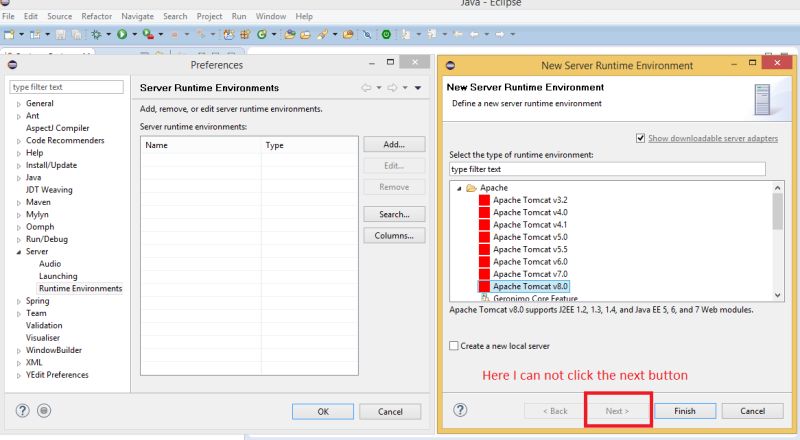
Task: Click the Open Task folder toolbar icon
Action: click(305, 34)
